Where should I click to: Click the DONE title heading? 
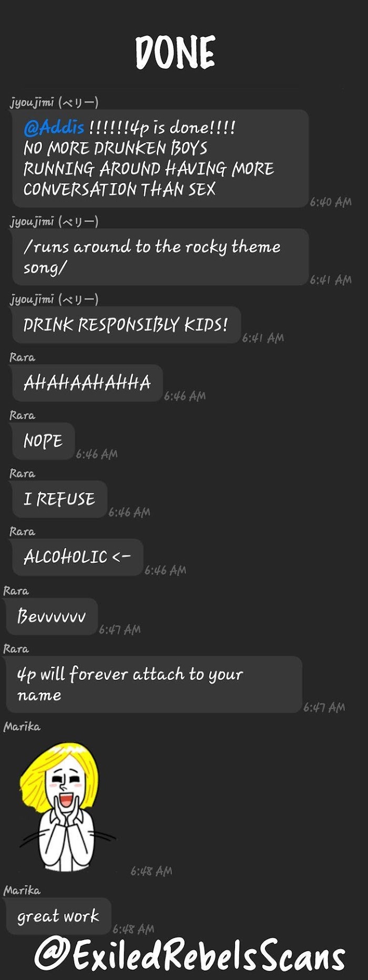[x=176, y=53]
